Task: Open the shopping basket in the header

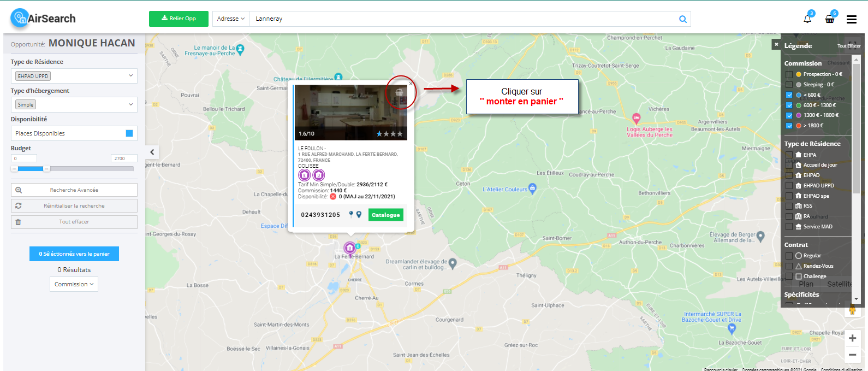Action: [830, 19]
